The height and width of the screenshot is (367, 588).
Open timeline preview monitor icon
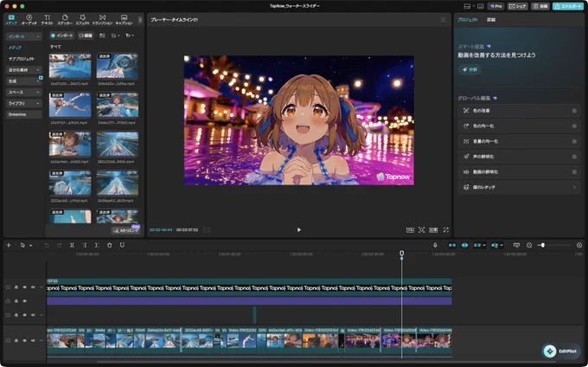(516, 245)
